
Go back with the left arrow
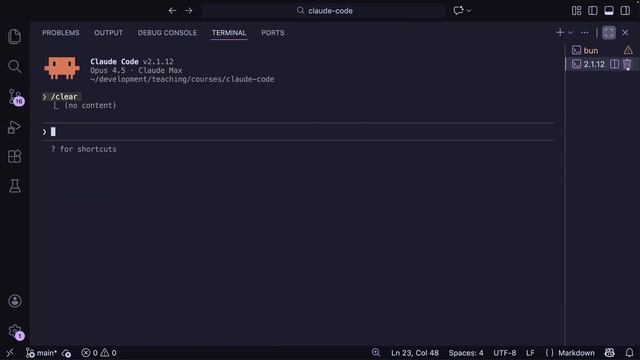point(172,11)
